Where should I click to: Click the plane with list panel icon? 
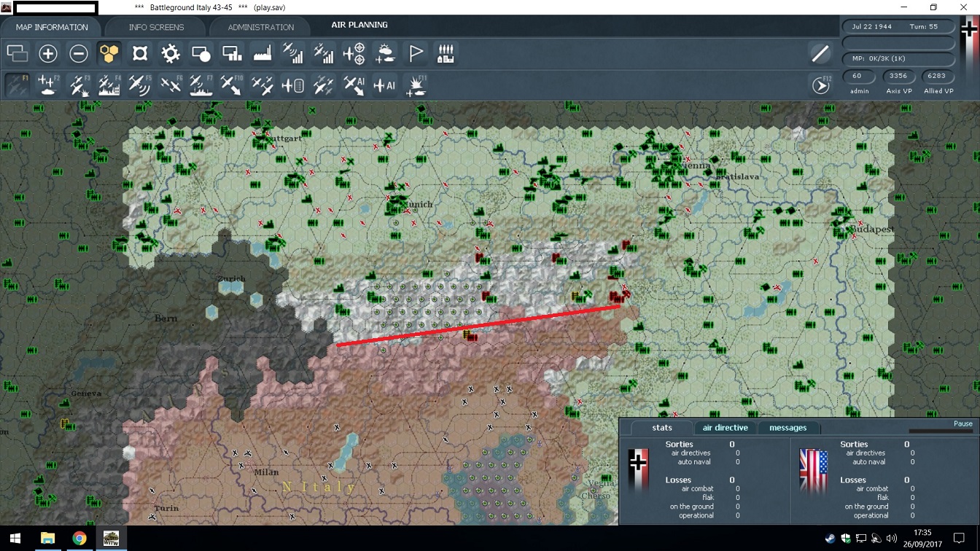click(x=293, y=85)
